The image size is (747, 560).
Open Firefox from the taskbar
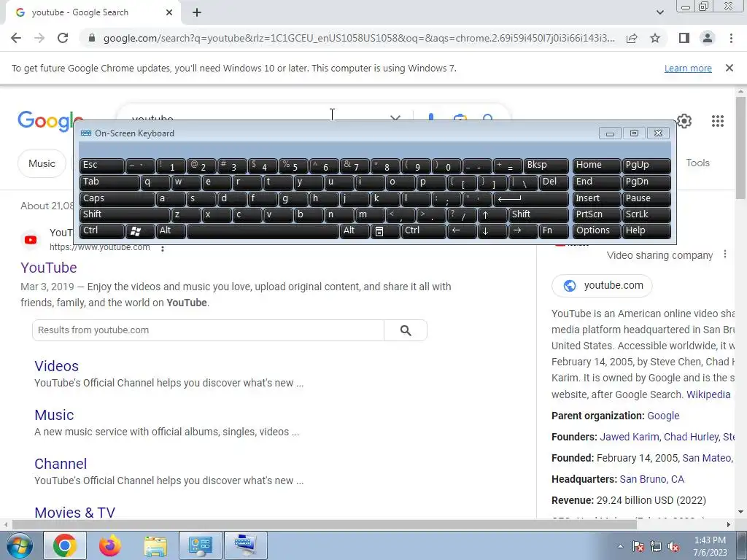coord(109,545)
